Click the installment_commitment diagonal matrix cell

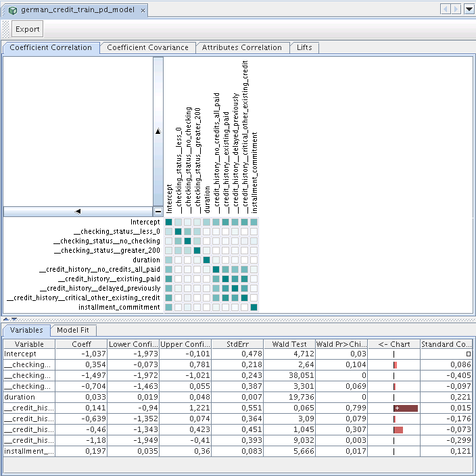254,307
